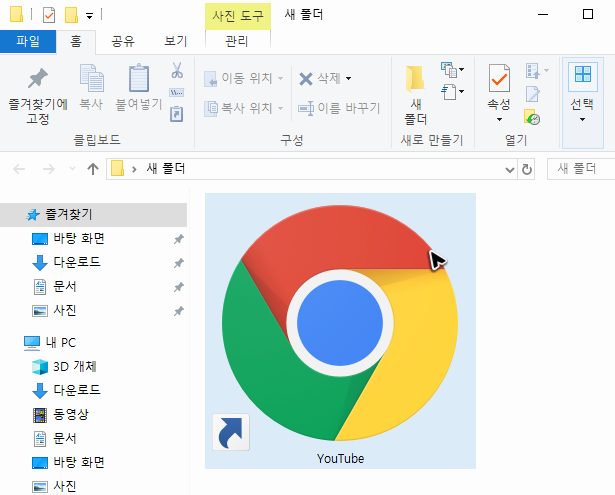This screenshot has width=615, height=495.
Task: Click the pin icon next to 다운로드
Action: 179,263
